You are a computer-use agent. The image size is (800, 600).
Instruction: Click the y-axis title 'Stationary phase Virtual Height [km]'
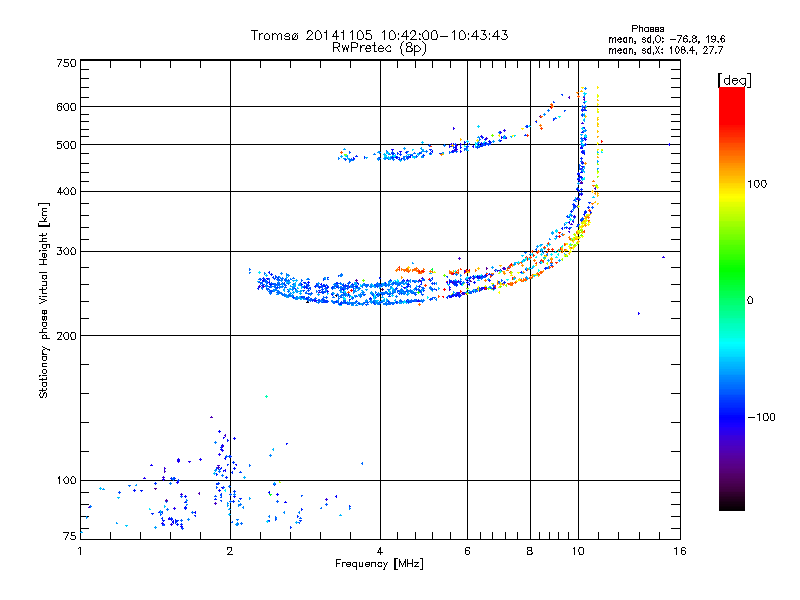(44, 300)
